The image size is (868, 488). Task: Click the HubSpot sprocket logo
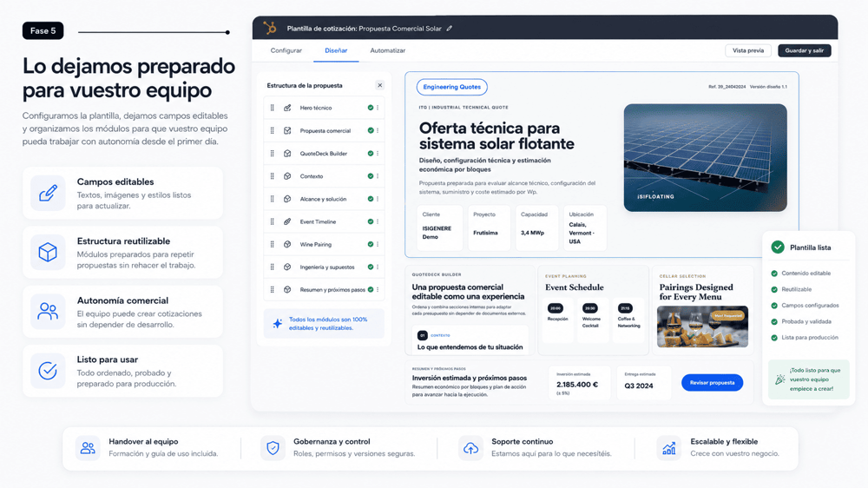coord(270,28)
